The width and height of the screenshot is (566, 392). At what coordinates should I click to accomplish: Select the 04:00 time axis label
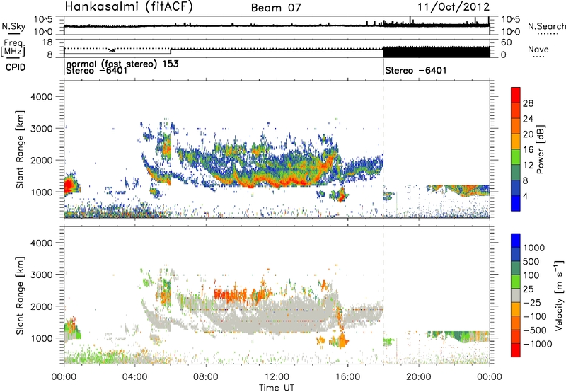pyautogui.click(x=135, y=377)
